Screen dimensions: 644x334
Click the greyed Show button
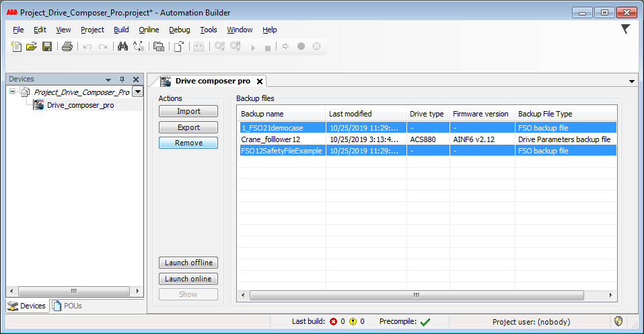tap(188, 294)
